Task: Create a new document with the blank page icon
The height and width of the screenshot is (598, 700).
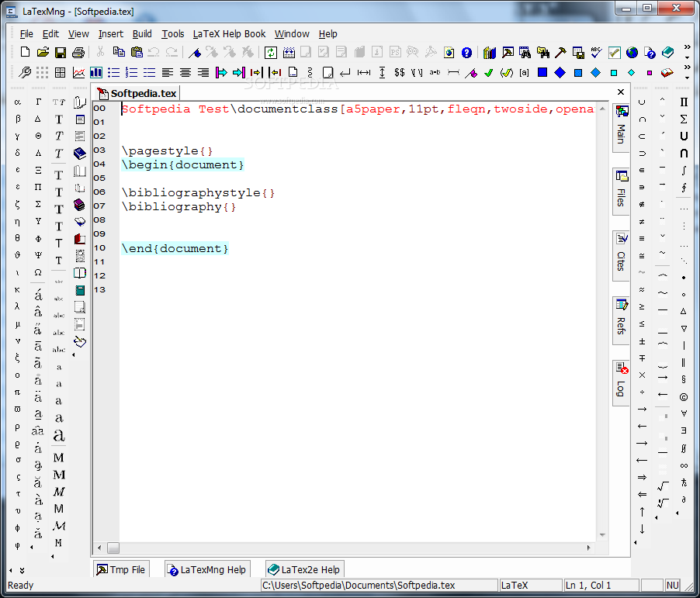Action: click(25, 52)
